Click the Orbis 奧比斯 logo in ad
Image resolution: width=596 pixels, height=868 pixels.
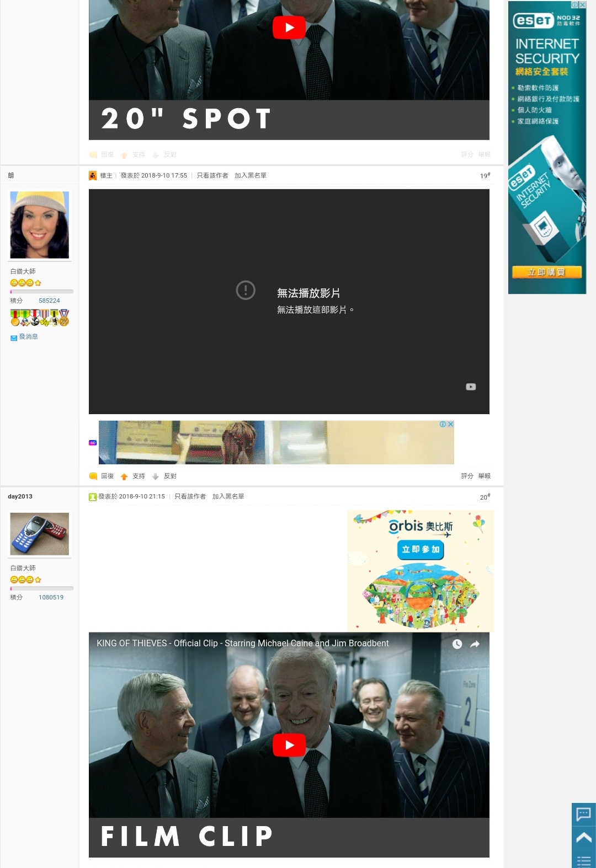click(421, 527)
